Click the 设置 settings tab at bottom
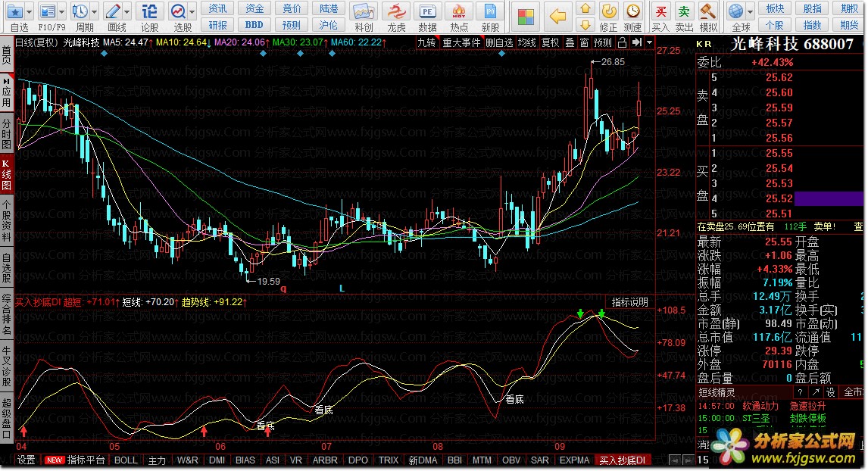Screen dimensions: 868x471 click(x=26, y=460)
